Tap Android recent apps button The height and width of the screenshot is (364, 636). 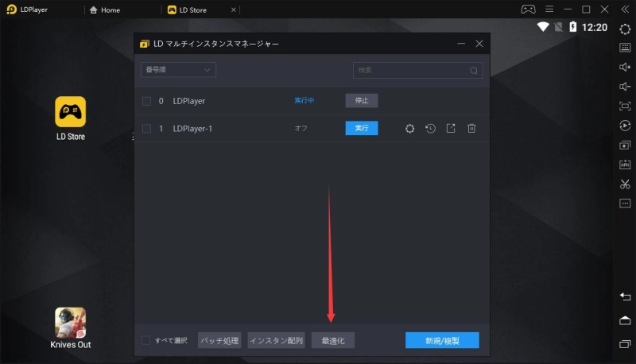pos(625,343)
